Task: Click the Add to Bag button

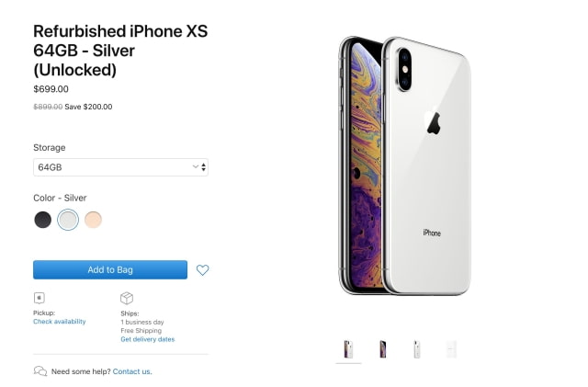Action: [110, 270]
